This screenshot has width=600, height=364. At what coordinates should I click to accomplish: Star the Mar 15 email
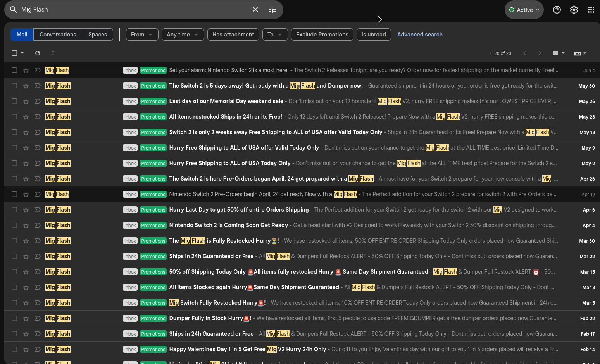point(26,272)
